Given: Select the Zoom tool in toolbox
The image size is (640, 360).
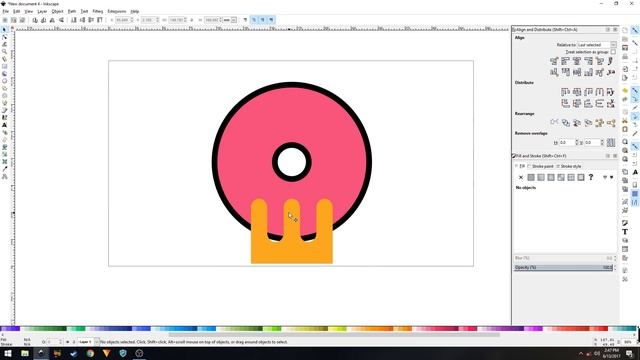Looking at the screenshot, I should coord(4,52).
